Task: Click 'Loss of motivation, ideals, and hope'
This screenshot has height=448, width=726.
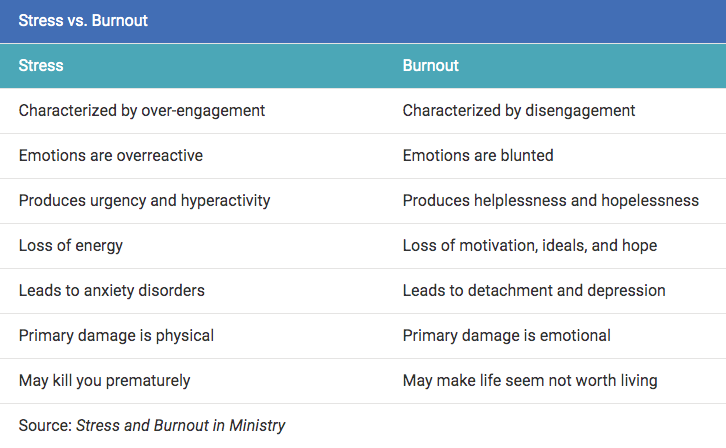Action: [x=530, y=246]
